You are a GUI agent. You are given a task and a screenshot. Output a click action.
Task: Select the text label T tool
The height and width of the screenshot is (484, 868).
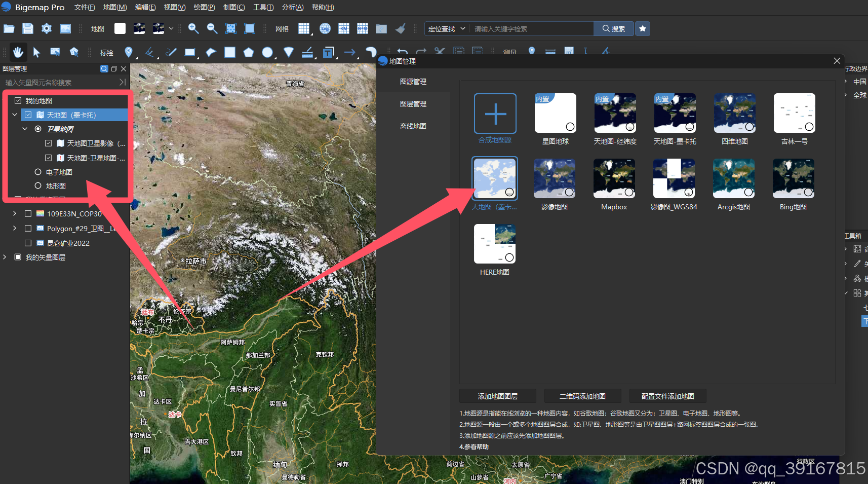[x=329, y=52]
